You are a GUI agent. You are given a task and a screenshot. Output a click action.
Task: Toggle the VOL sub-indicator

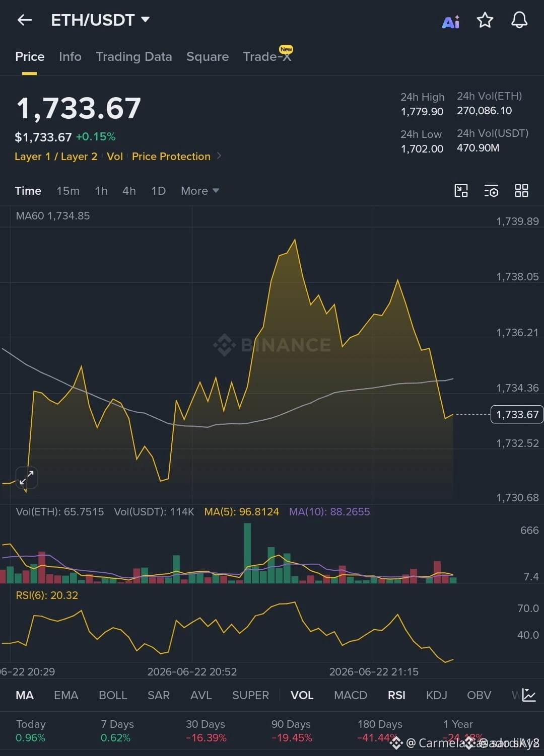302,695
